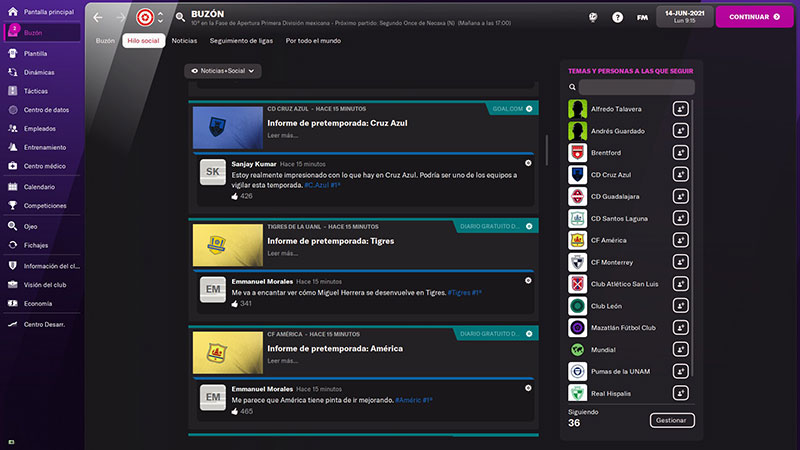Open options on Emmanuel Morales Tigres post
800x450 pixels.
click(528, 280)
